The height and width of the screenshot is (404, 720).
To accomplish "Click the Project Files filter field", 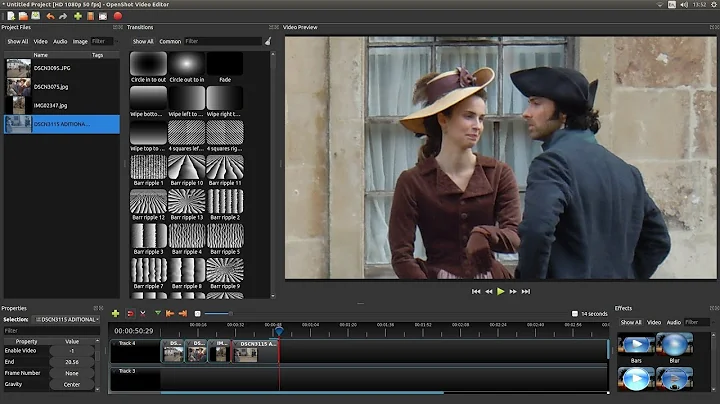I will coord(101,41).
